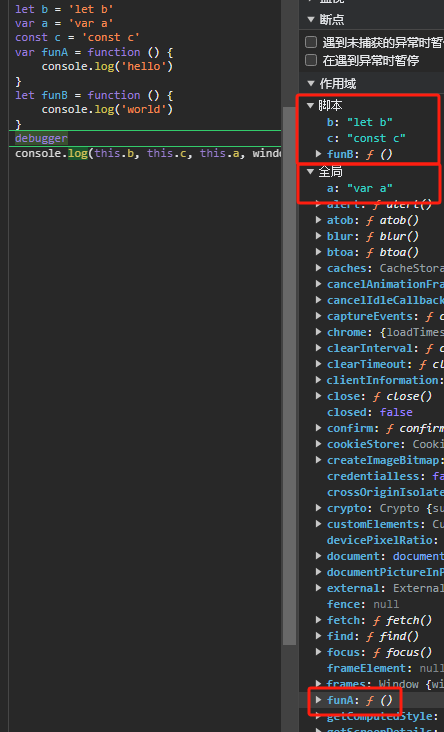Expand the documentPictureInPicture entry
Viewport: 444px width, 732px height.
[318, 572]
